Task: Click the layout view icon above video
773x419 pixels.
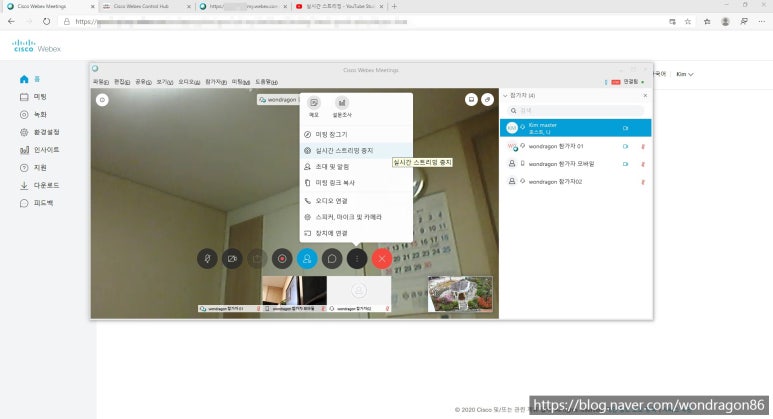Action: coord(471,100)
